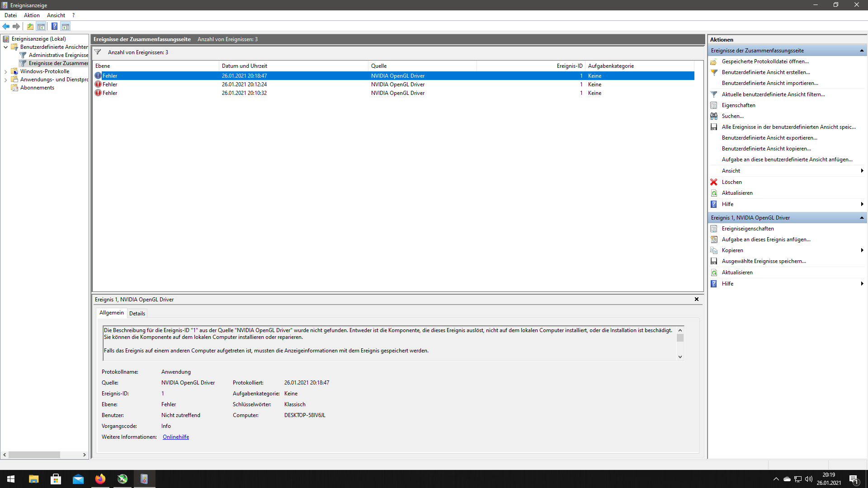Open the Aktion menu

[32, 15]
